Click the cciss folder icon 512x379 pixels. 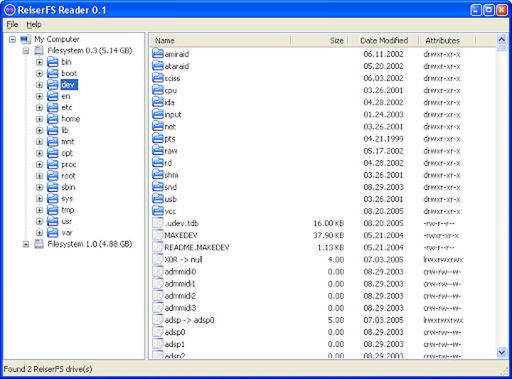point(158,78)
